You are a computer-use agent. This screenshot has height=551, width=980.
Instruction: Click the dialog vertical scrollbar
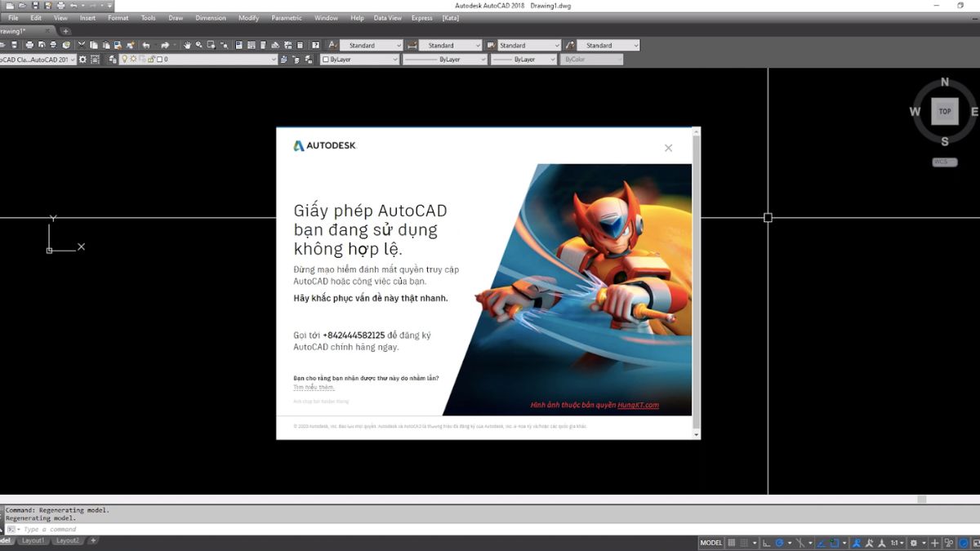click(x=696, y=282)
